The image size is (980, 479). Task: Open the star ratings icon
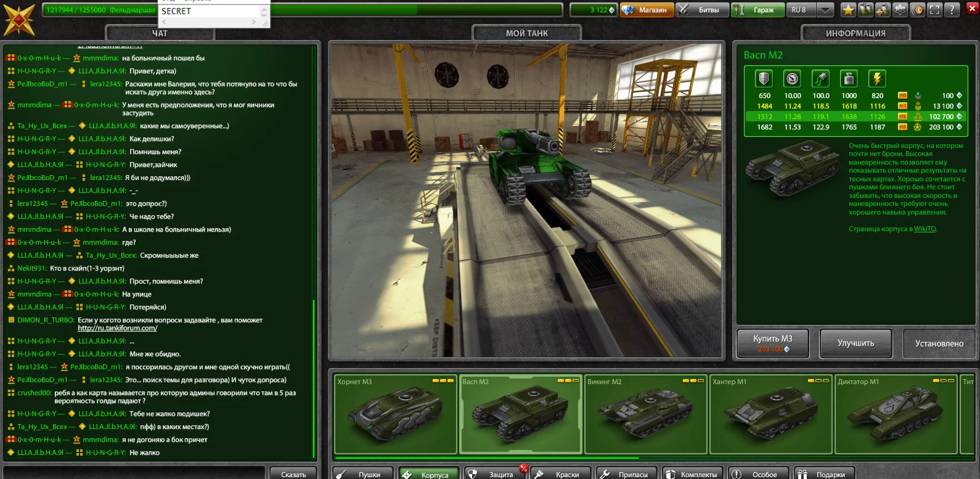tap(849, 10)
